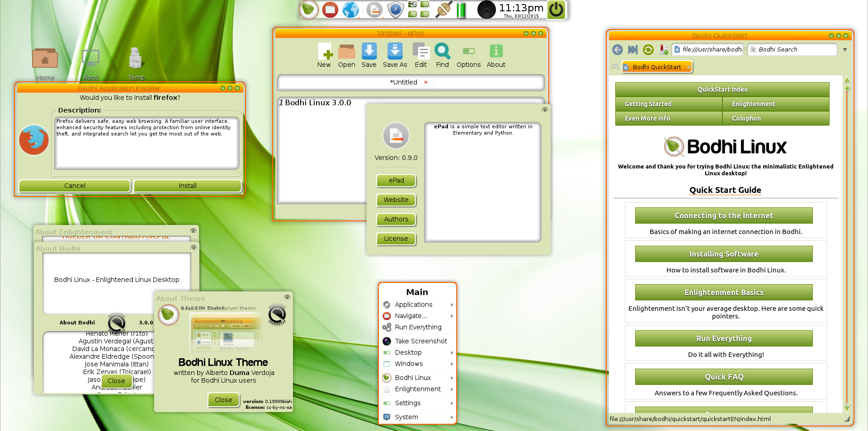Image resolution: width=868 pixels, height=431 pixels.
Task: Click Save in the ePad toolbar
Action: (369, 55)
